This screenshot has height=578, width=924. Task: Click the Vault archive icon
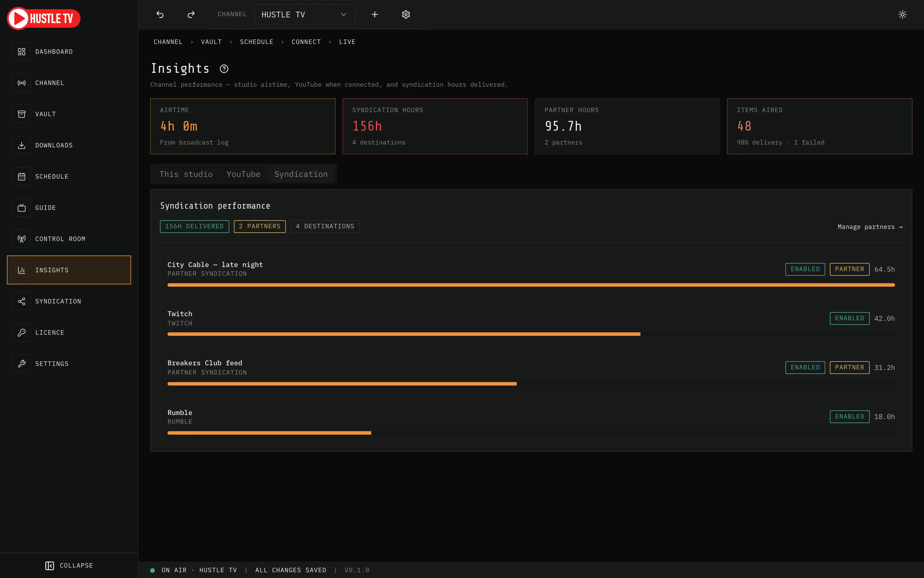(x=21, y=114)
